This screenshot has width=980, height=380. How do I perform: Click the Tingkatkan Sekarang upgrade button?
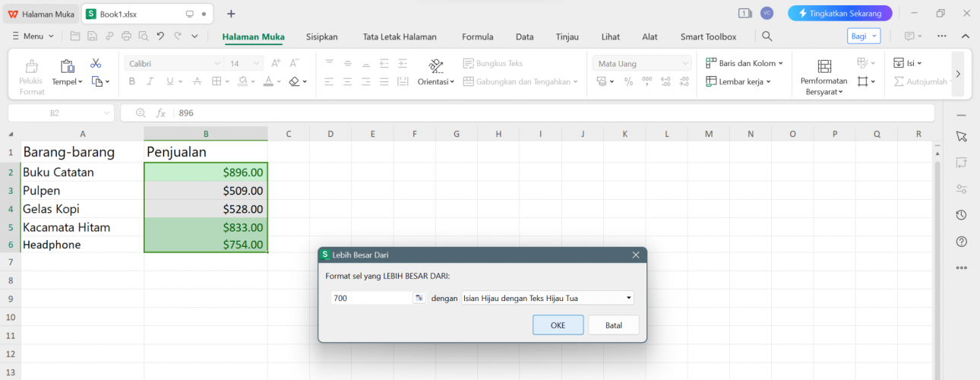click(x=839, y=13)
